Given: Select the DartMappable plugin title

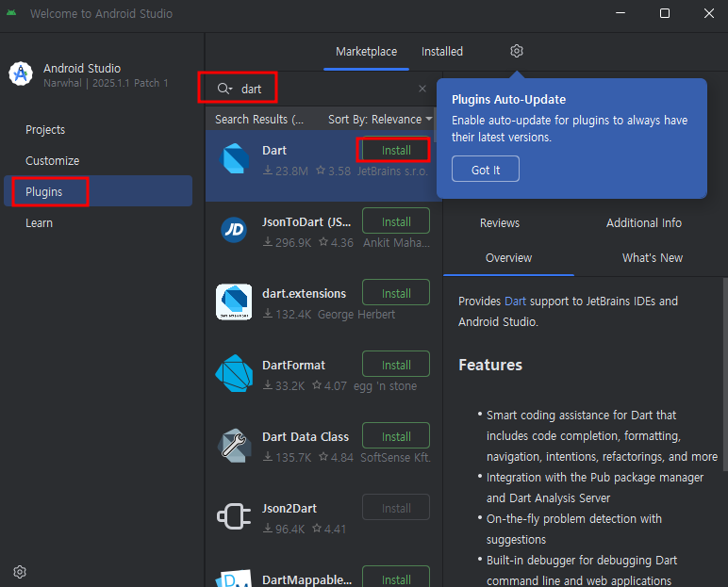Looking at the screenshot, I should 306,579.
